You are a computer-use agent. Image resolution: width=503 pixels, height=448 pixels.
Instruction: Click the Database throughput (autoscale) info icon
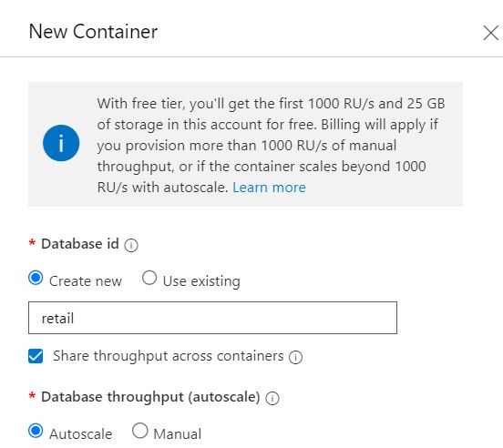(x=272, y=398)
